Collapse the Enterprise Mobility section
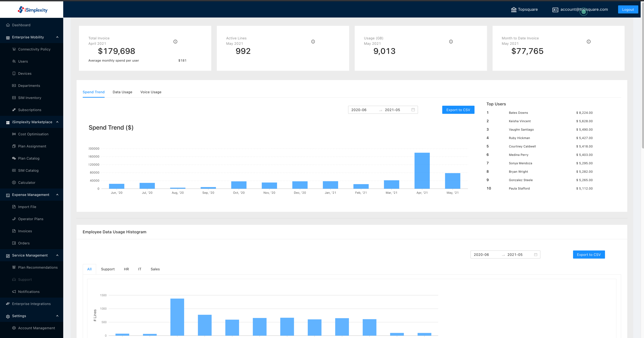 click(57, 37)
